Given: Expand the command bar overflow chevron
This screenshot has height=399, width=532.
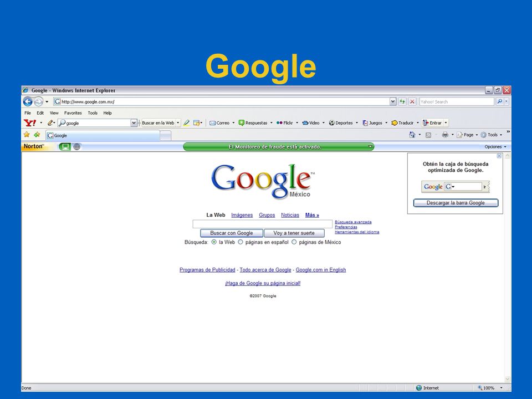Looking at the screenshot, I should pos(508,131).
